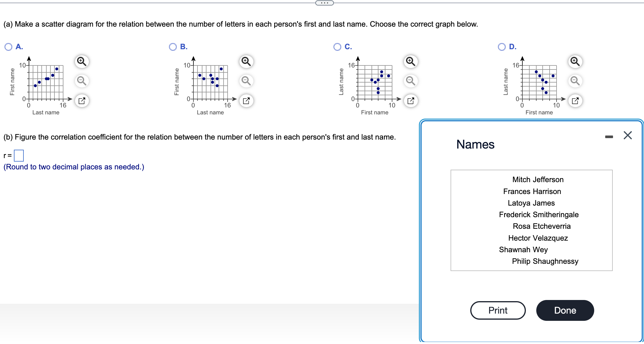Open graph A in a larger view
The height and width of the screenshot is (344, 644).
[x=81, y=101]
